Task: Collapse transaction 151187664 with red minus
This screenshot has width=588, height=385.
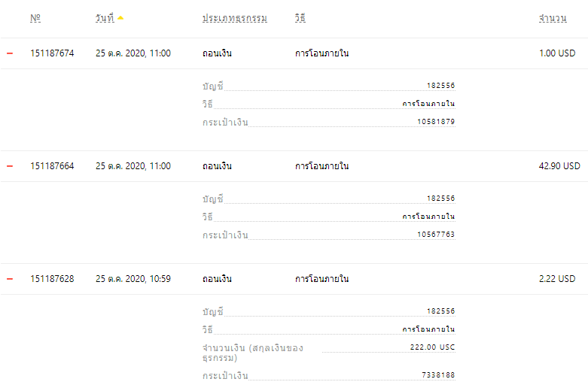Action: [10, 166]
